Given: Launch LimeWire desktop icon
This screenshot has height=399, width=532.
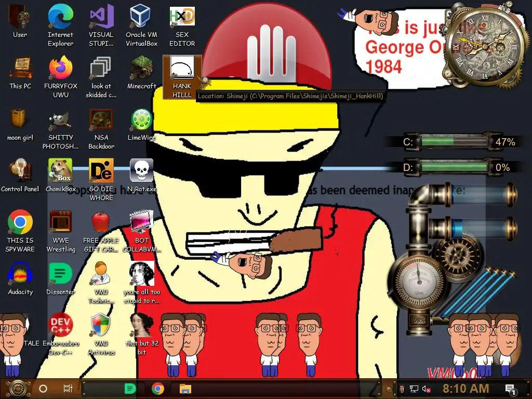Looking at the screenshot, I should pos(141,125).
